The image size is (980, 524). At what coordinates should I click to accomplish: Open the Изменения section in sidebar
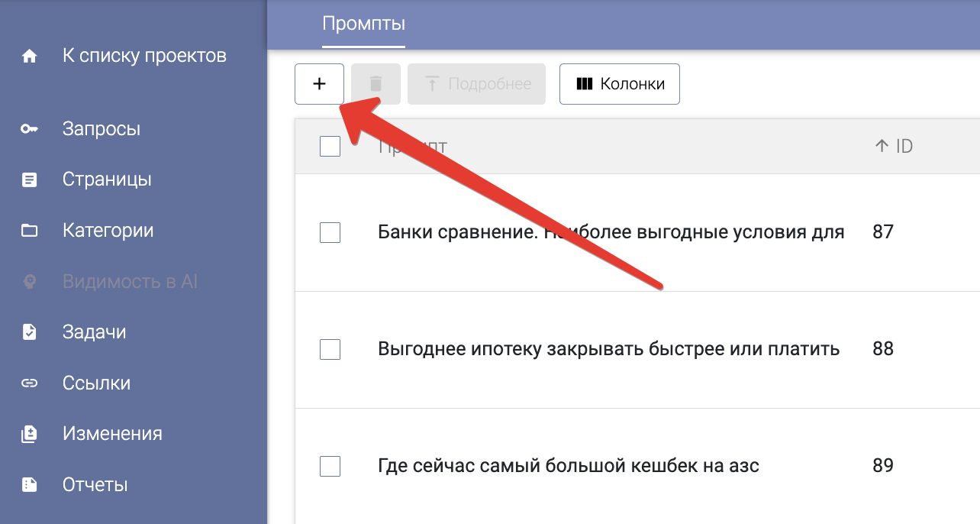(112, 434)
